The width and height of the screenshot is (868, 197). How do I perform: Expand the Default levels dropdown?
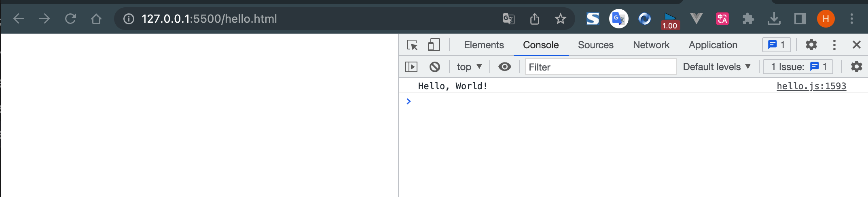[x=716, y=67]
